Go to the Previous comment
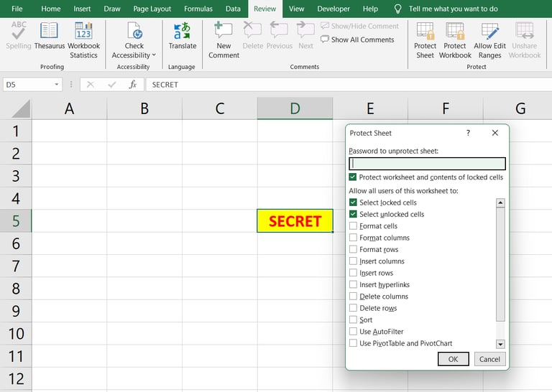Image resolution: width=552 pixels, height=392 pixels. [x=279, y=35]
